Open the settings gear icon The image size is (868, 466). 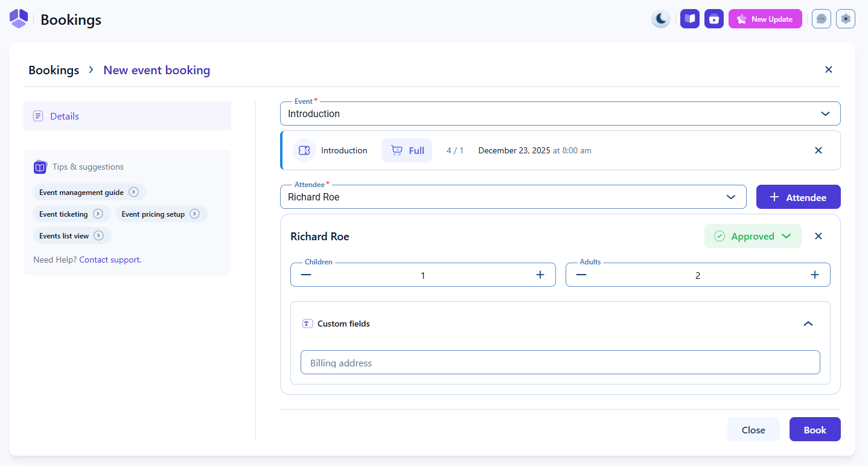[x=846, y=19]
